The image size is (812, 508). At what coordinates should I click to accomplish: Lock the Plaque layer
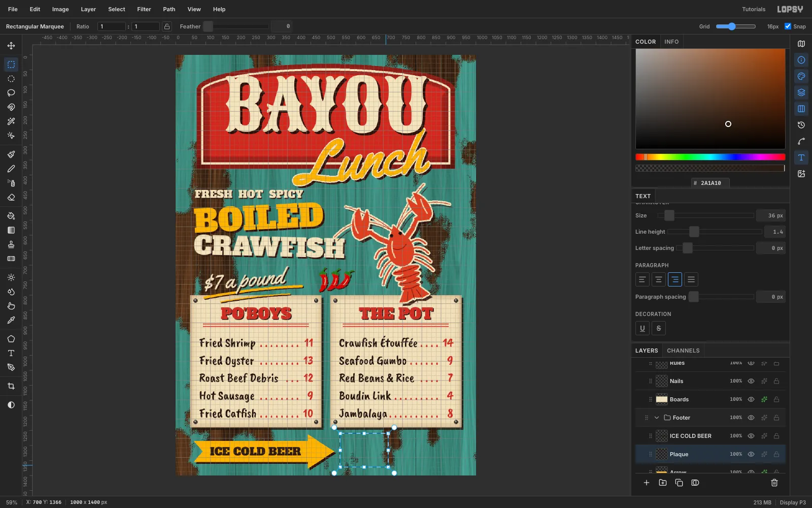click(x=776, y=454)
